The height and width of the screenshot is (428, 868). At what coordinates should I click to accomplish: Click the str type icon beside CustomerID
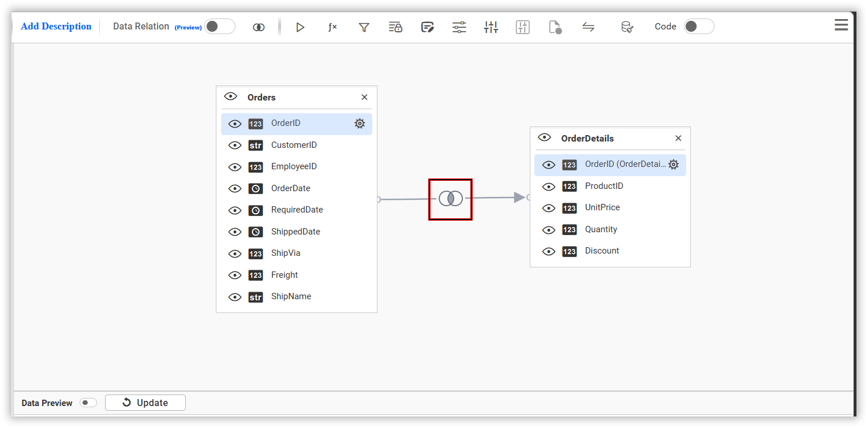tap(256, 146)
